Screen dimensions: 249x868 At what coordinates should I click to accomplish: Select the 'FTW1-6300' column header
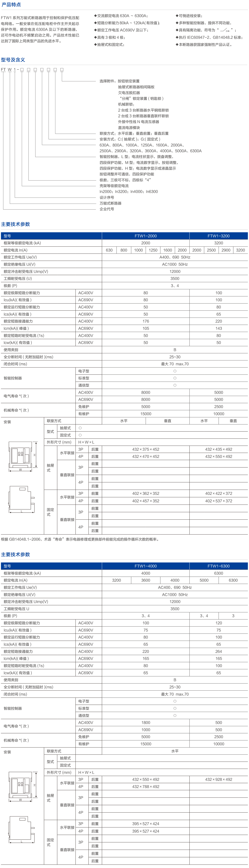tap(219, 566)
